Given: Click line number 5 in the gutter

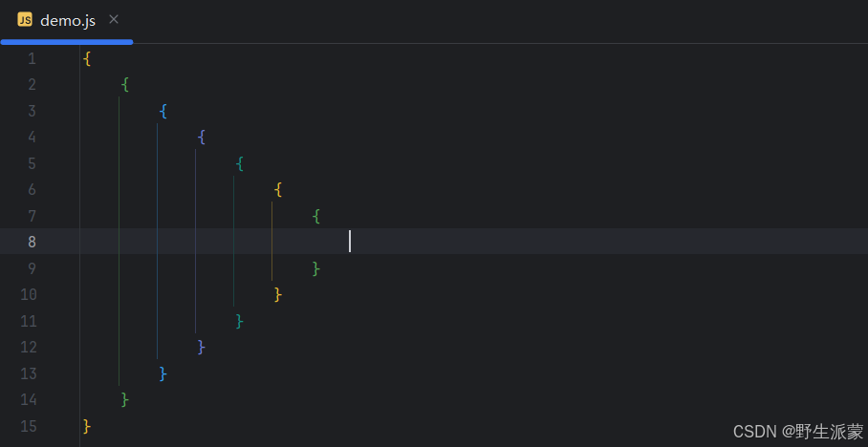Looking at the screenshot, I should [x=33, y=163].
